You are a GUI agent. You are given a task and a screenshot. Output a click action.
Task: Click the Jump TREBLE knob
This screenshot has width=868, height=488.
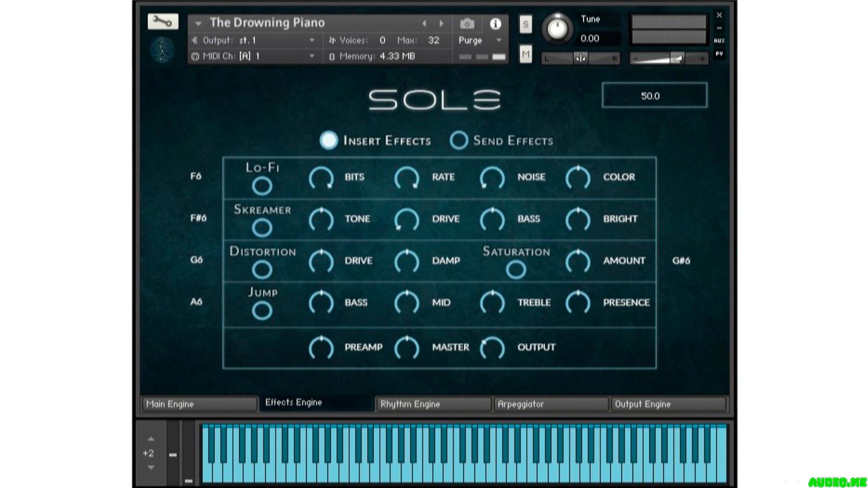[x=492, y=302]
